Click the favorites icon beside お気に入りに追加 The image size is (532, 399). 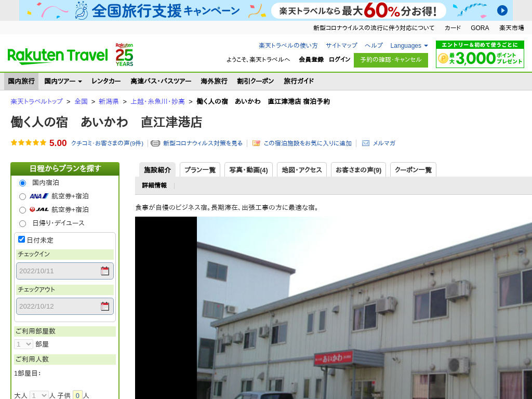tap(256, 143)
